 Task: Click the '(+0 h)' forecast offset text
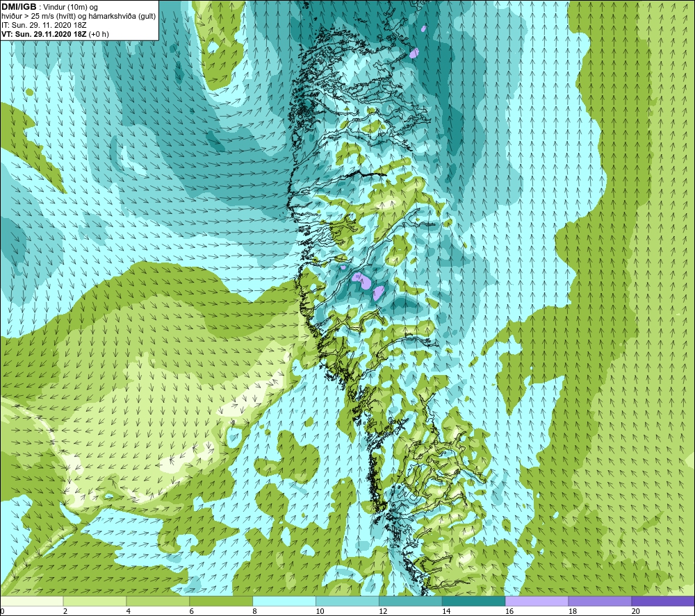pyautogui.click(x=99, y=34)
